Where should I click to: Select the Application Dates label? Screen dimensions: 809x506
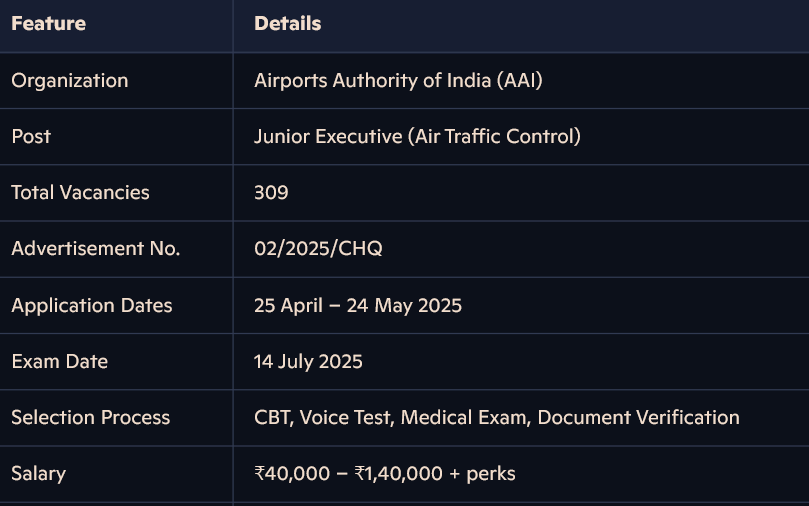pos(91,305)
